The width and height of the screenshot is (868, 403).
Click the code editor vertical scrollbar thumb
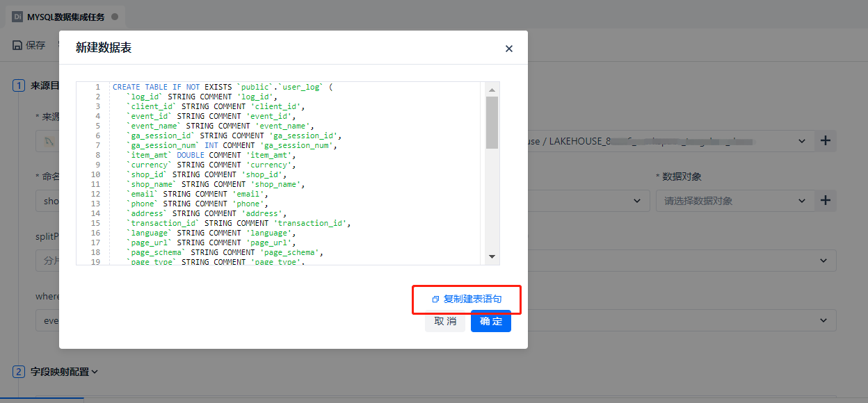pyautogui.click(x=492, y=122)
